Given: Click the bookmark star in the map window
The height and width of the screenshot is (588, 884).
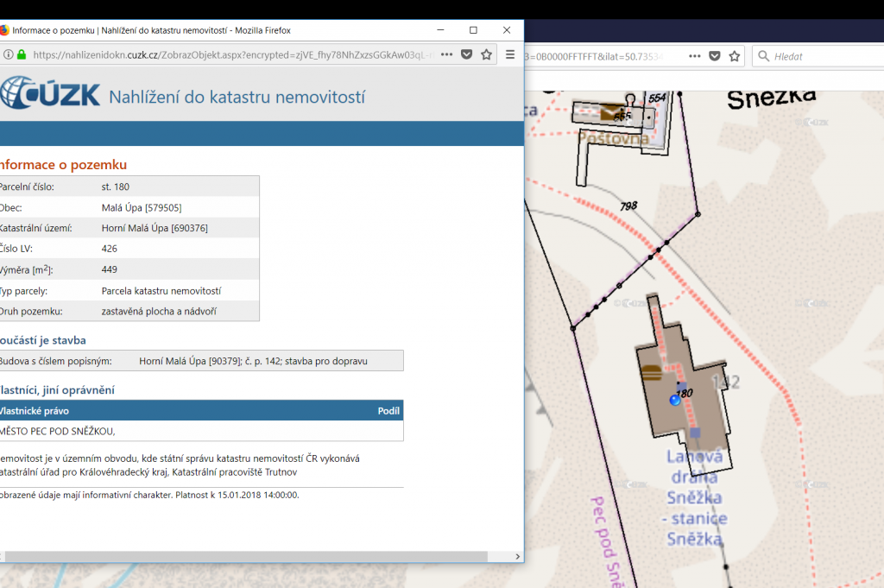Looking at the screenshot, I should click(735, 56).
